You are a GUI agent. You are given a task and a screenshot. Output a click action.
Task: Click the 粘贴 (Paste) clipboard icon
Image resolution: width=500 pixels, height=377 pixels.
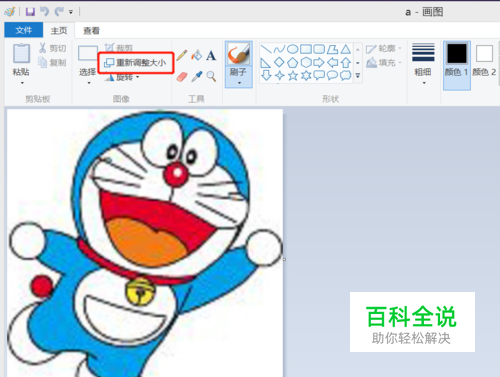21,53
